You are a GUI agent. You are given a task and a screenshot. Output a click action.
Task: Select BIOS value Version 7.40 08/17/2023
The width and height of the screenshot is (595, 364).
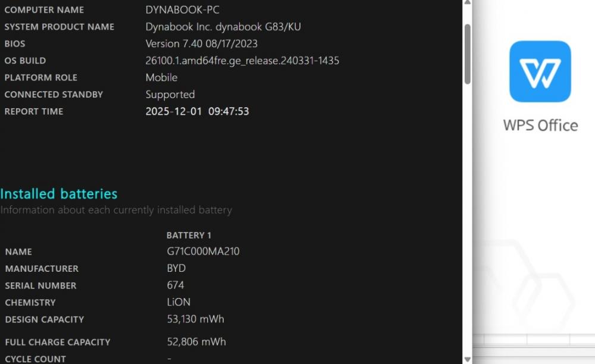[x=202, y=43]
